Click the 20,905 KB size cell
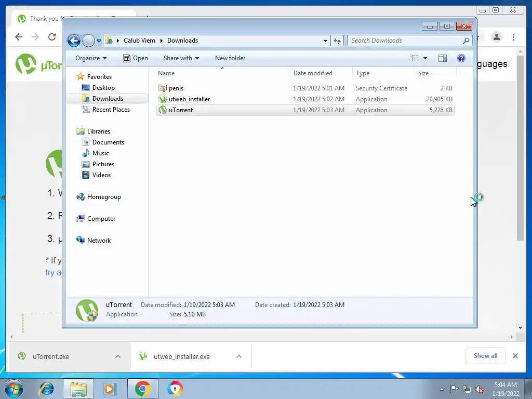 coord(439,99)
